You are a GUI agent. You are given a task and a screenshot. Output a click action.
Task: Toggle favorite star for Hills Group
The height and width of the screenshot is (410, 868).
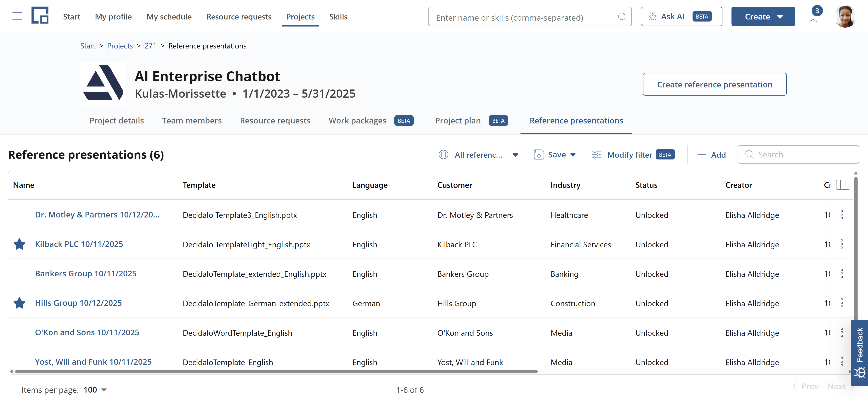point(19,303)
